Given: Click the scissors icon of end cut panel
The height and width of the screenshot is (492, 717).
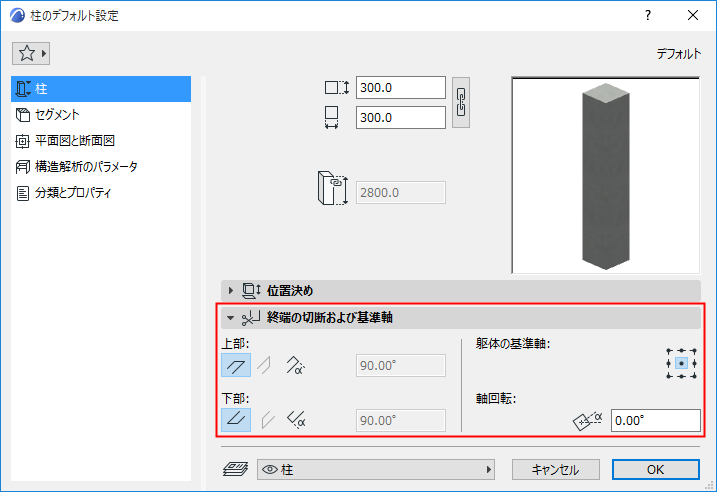Looking at the screenshot, I should pyautogui.click(x=251, y=317).
